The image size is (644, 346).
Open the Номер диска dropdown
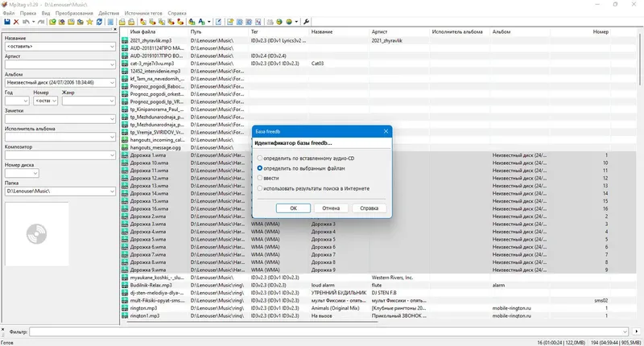(35, 173)
